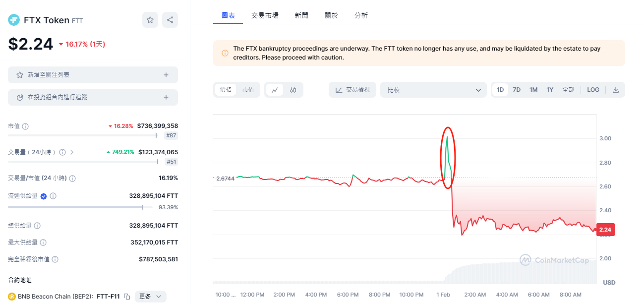Click the share icon button

[170, 20]
